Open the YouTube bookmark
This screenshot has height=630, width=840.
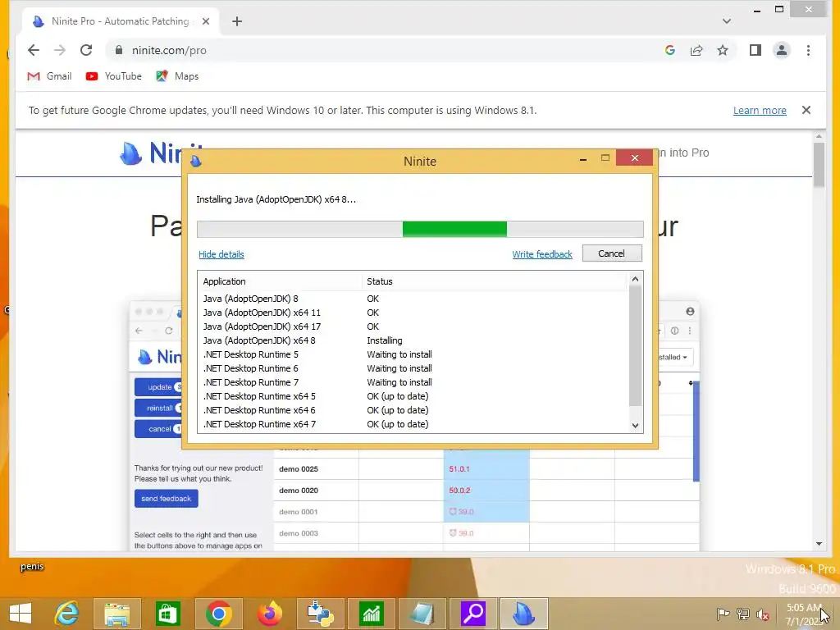pyautogui.click(x=113, y=76)
